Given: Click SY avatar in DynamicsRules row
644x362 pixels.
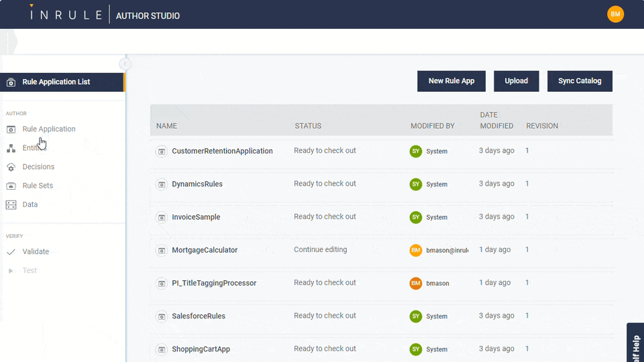Looking at the screenshot, I should 416,184.
